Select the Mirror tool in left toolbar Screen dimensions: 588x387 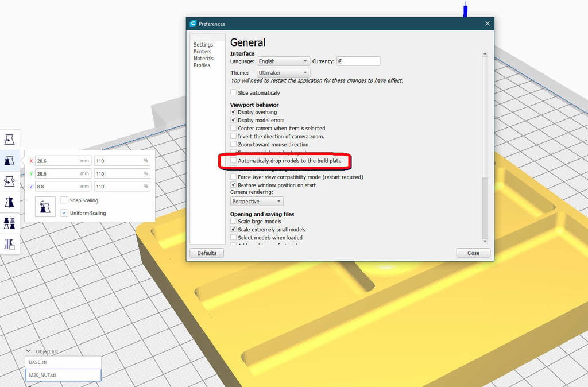[9, 203]
